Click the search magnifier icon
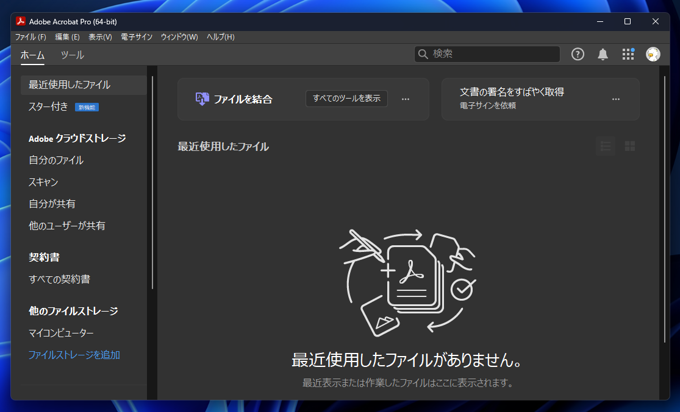The image size is (680, 412). click(423, 54)
